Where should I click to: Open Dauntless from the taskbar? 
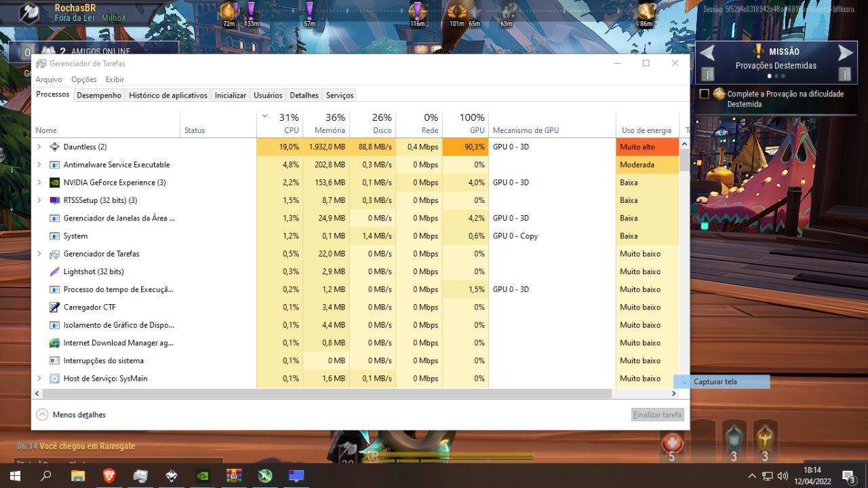(172, 476)
